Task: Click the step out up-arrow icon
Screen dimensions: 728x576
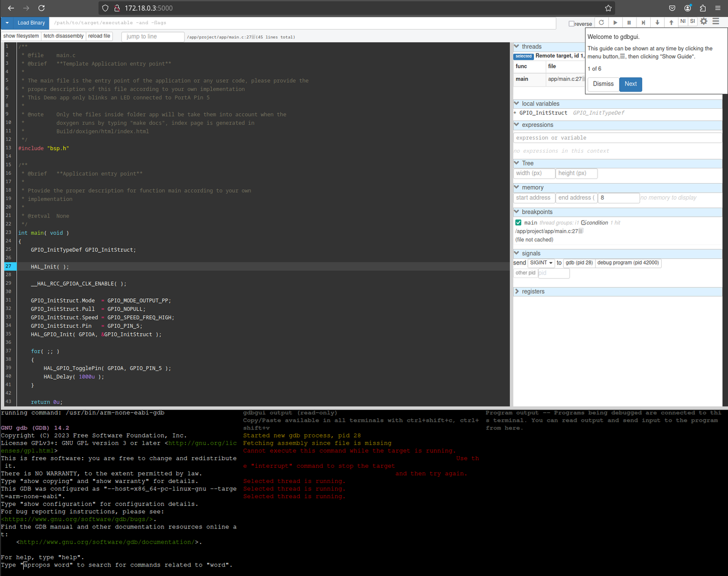Action: pyautogui.click(x=671, y=23)
